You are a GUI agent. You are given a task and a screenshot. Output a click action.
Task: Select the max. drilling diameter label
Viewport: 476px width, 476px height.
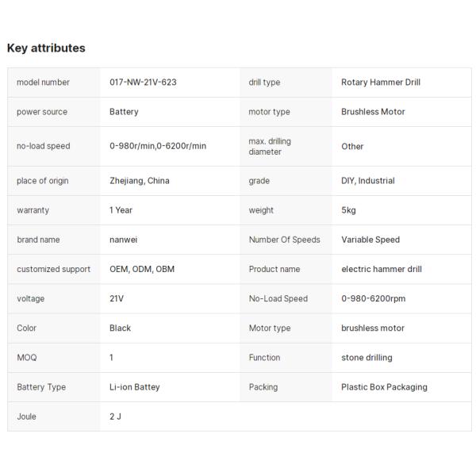270,146
